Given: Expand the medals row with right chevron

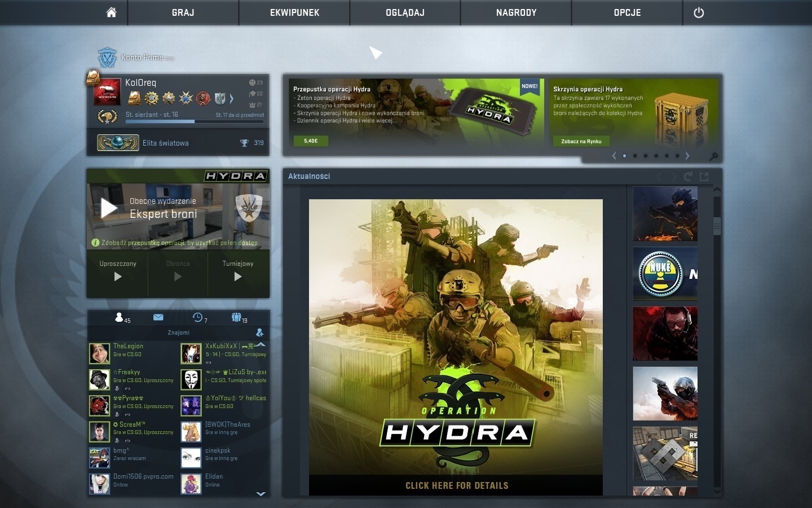Looking at the screenshot, I should point(231,99).
